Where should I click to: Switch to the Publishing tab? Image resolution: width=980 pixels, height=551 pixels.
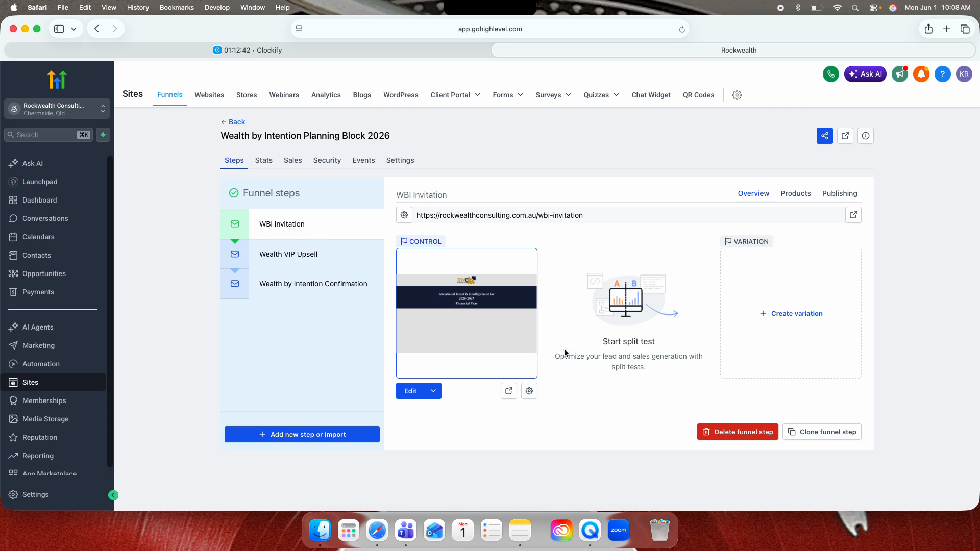840,193
